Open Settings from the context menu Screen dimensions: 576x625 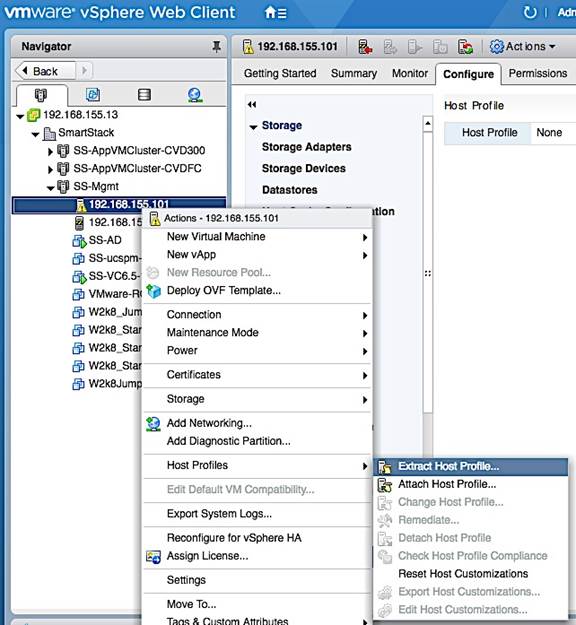[x=257, y=580]
